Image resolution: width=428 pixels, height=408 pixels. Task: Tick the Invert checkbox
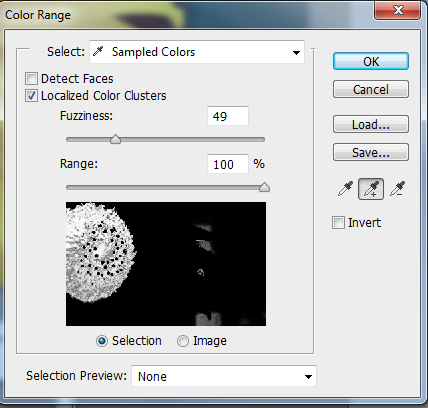[x=338, y=223]
